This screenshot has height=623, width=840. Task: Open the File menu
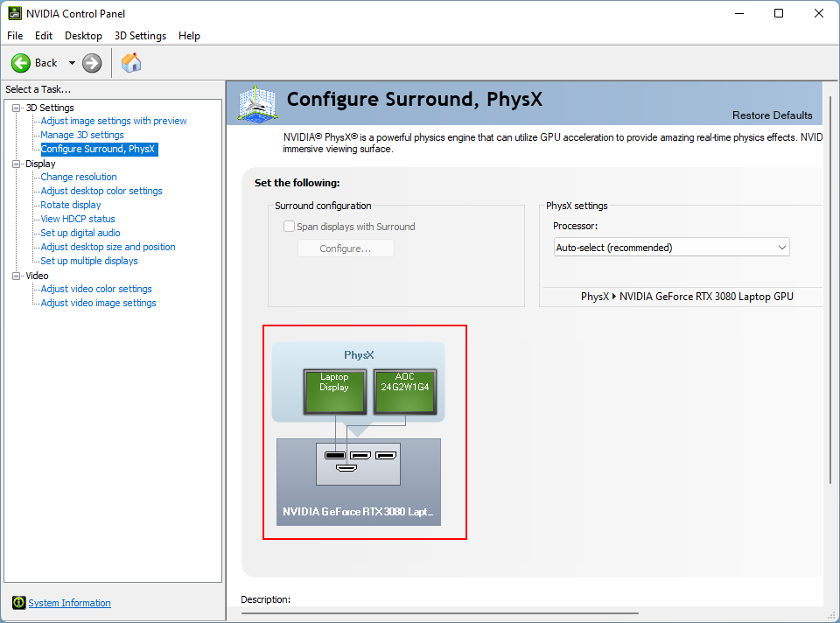pos(15,36)
